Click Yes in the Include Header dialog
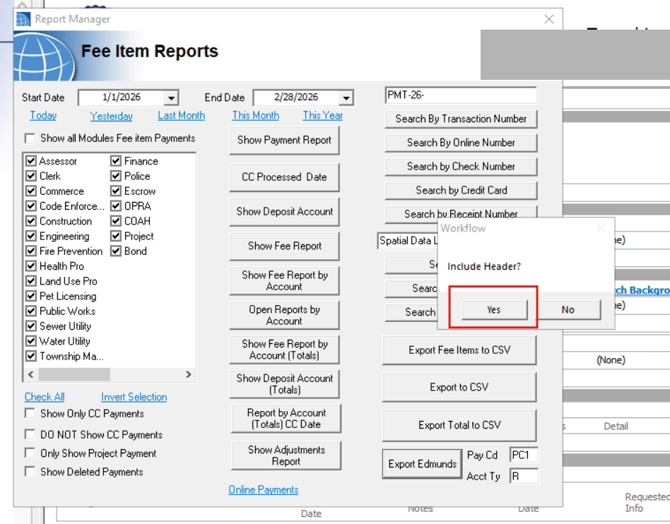Viewport: 670px width, 524px height. coord(493,309)
